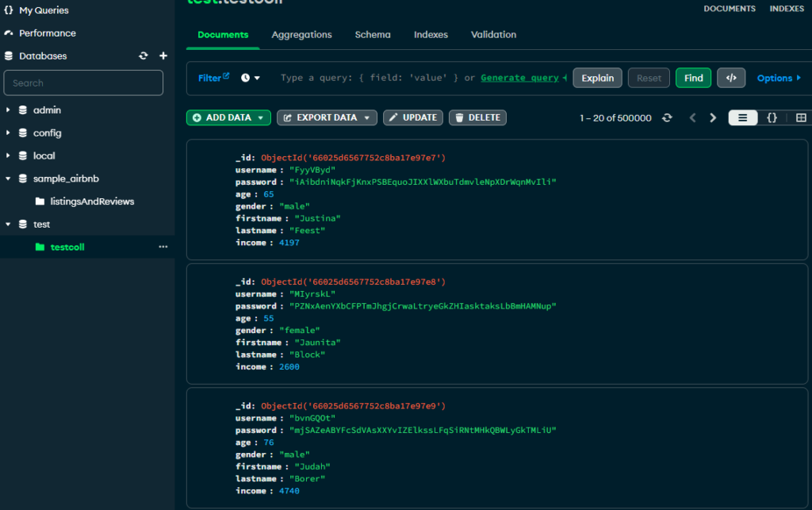
Task: Click the UPDATE button
Action: point(412,117)
